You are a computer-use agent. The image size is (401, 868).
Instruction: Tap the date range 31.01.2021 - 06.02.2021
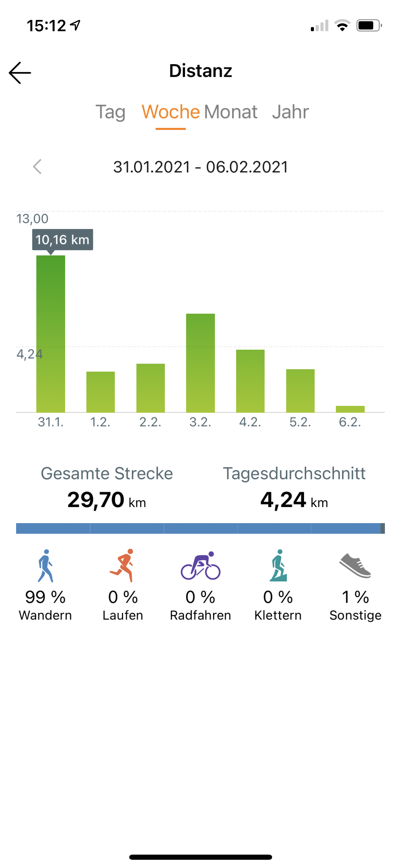point(200,167)
